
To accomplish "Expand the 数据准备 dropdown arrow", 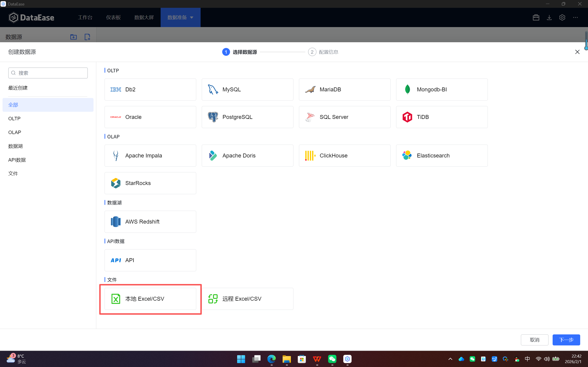I will point(192,17).
